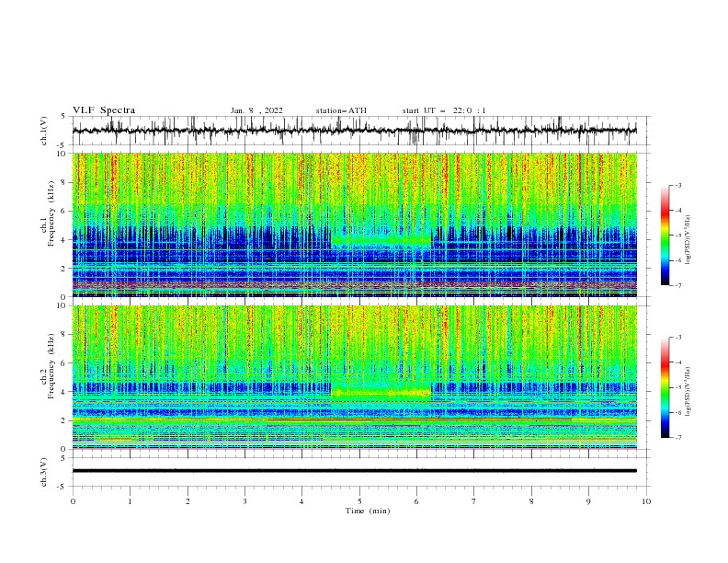Click the "station=ATH" header label
Screen dimensions: 728x563
coord(341,110)
